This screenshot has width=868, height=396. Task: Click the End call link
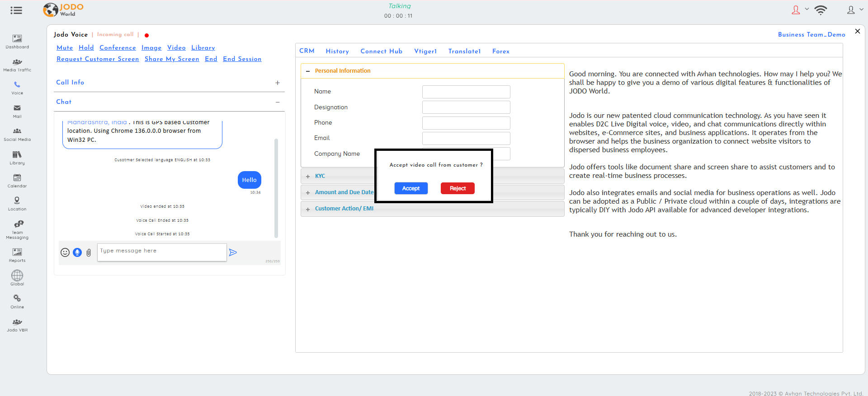pyautogui.click(x=211, y=59)
